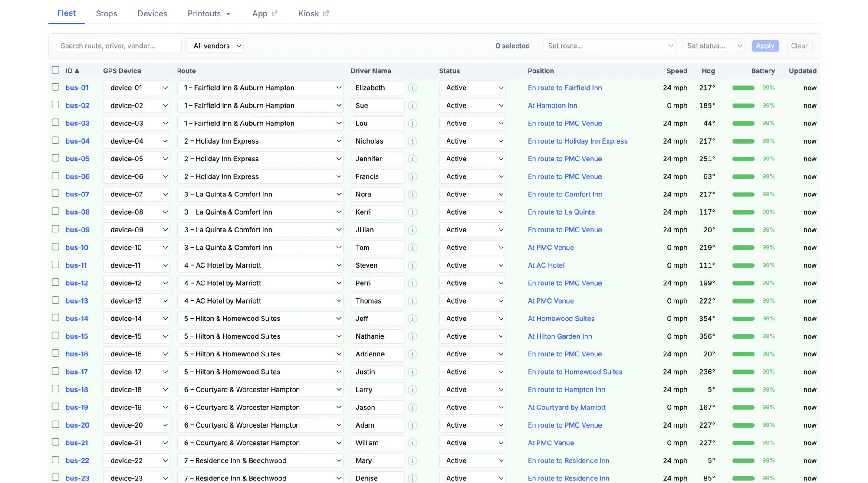Open the All vendors filter dropdown
Image resolution: width=868 pixels, height=483 pixels.
pos(215,46)
